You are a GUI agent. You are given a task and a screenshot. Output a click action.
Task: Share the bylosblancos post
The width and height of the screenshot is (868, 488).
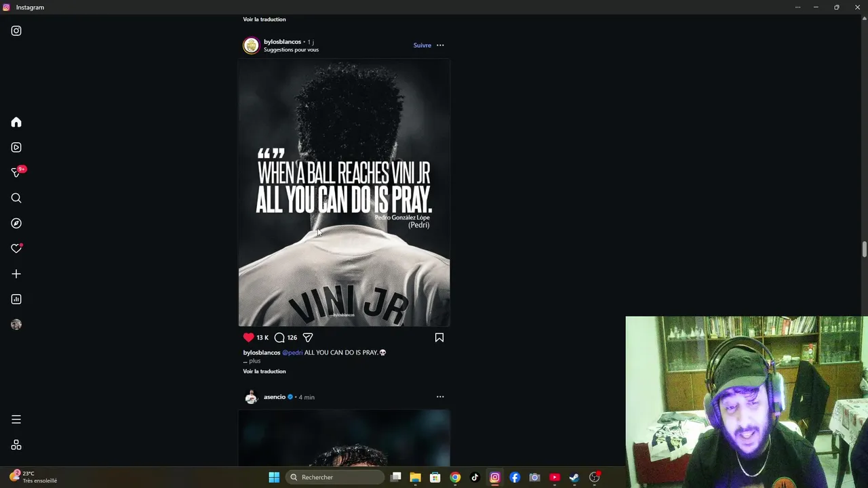(x=308, y=337)
